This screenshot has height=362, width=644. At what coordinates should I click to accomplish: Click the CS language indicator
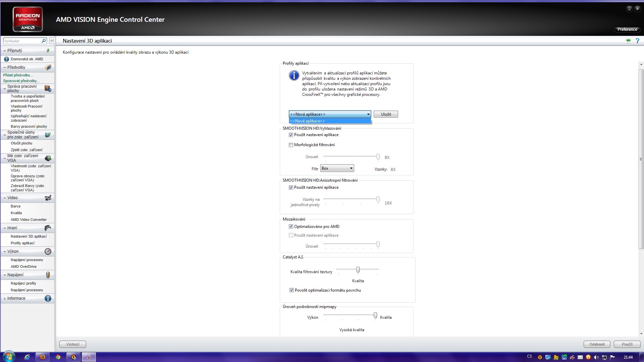click(529, 356)
